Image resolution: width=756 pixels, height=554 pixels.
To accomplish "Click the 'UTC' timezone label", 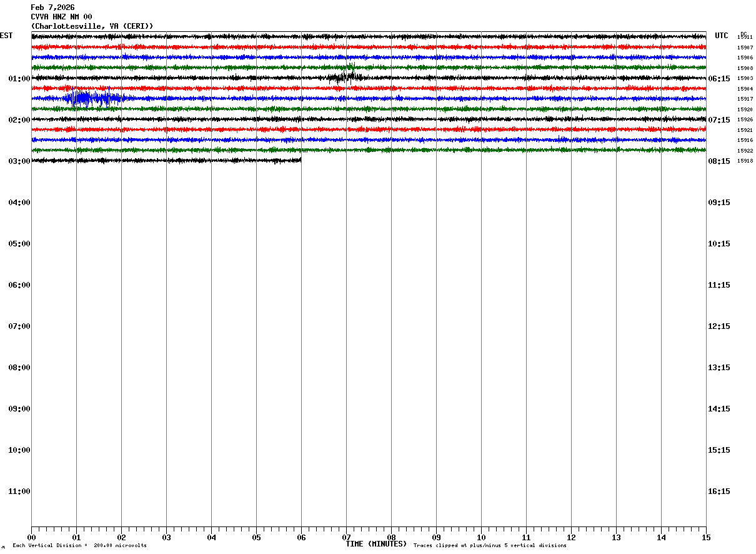I will click(x=722, y=36).
